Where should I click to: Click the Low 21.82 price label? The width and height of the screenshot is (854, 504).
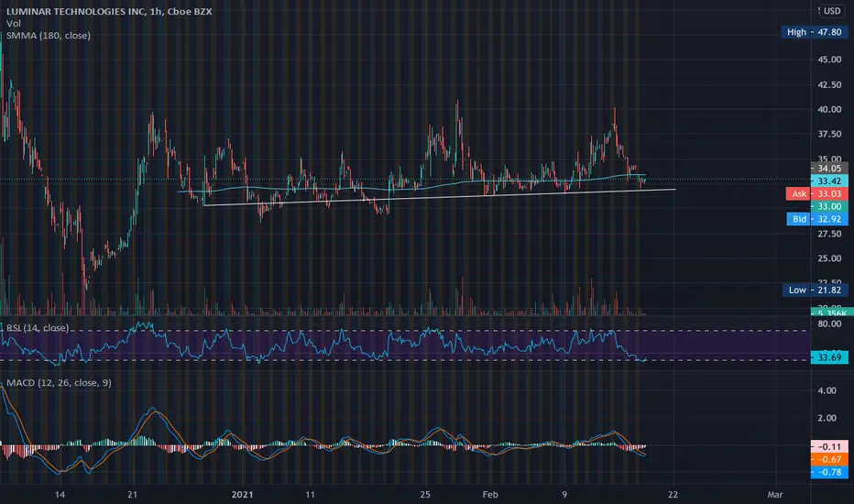[x=815, y=290]
